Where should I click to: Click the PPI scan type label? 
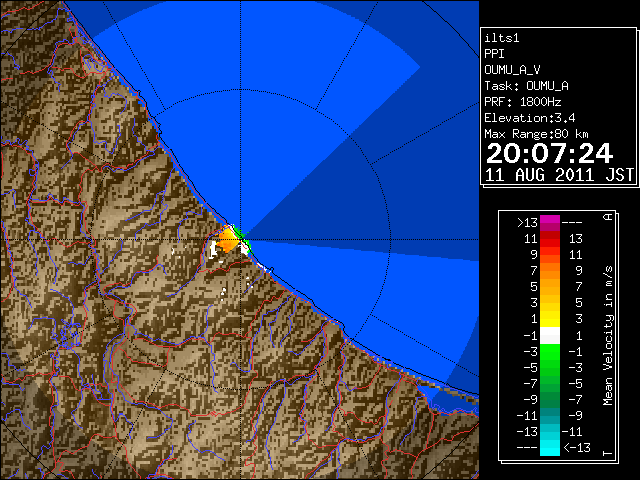[x=494, y=54]
